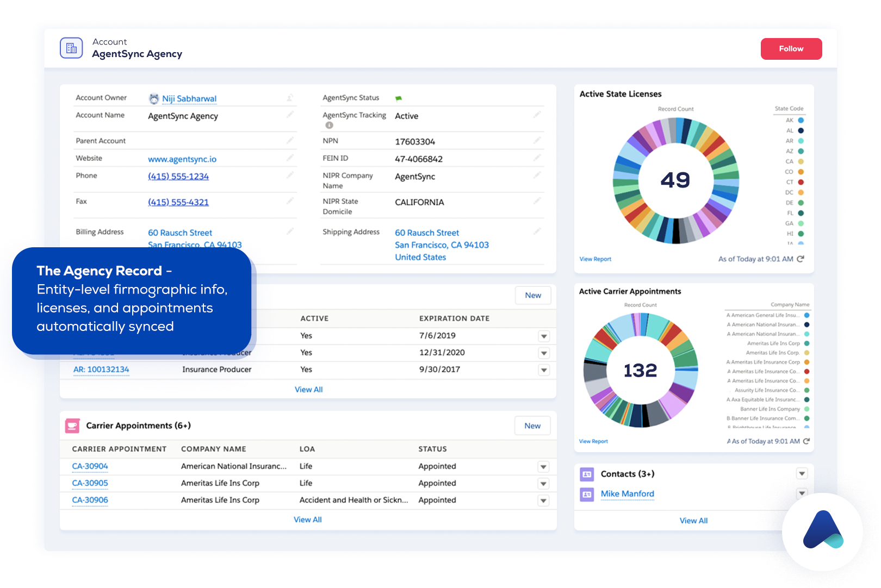Edit the Account Name field pencil
The image size is (881, 588).
tap(290, 115)
